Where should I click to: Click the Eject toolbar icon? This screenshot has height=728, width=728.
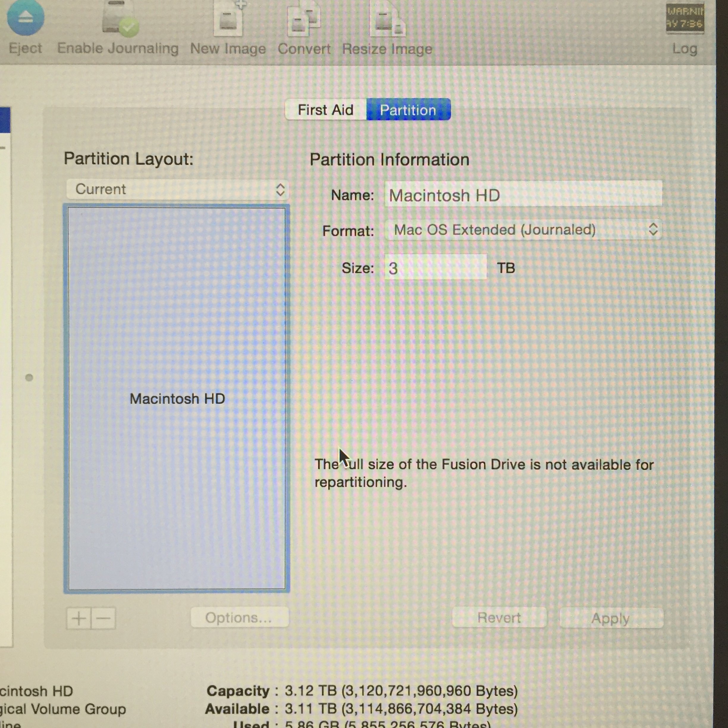pyautogui.click(x=26, y=17)
